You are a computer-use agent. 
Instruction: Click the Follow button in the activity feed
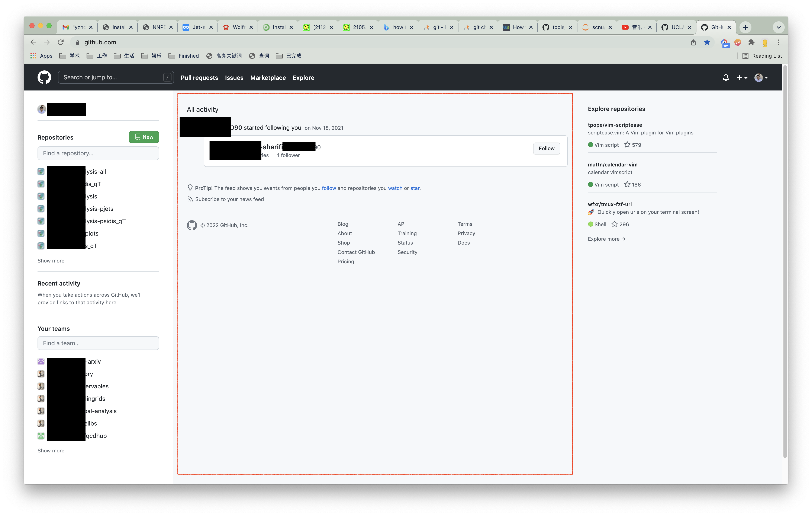(546, 148)
